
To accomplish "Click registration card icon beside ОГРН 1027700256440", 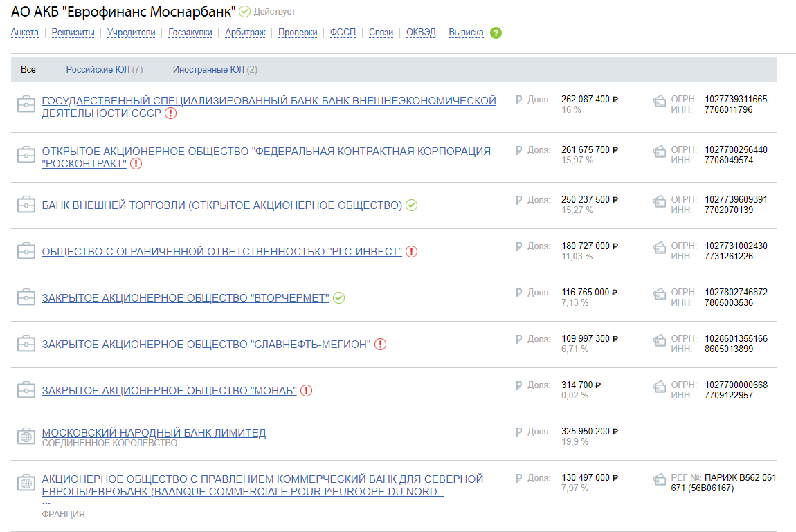I will point(659,152).
